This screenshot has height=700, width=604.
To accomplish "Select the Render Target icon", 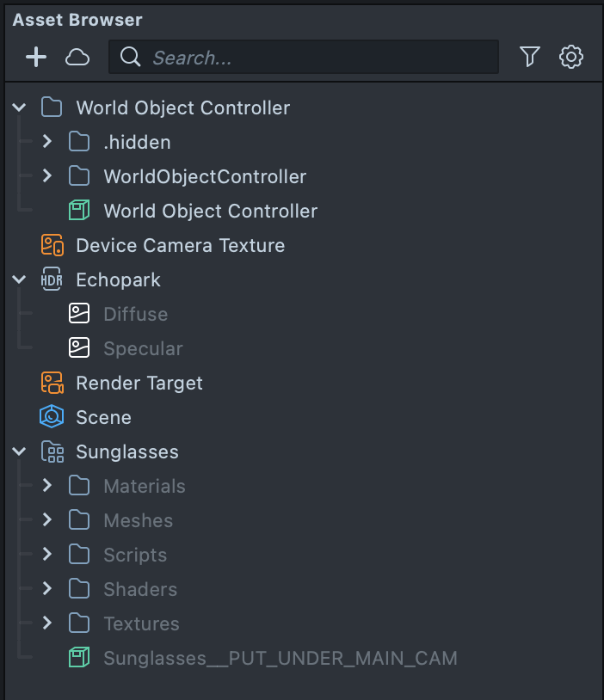I will pos(52,383).
